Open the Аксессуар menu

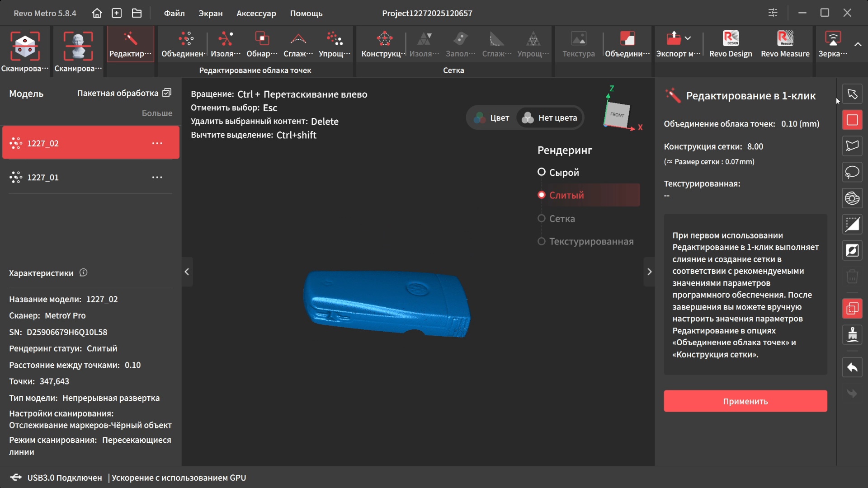(x=256, y=13)
